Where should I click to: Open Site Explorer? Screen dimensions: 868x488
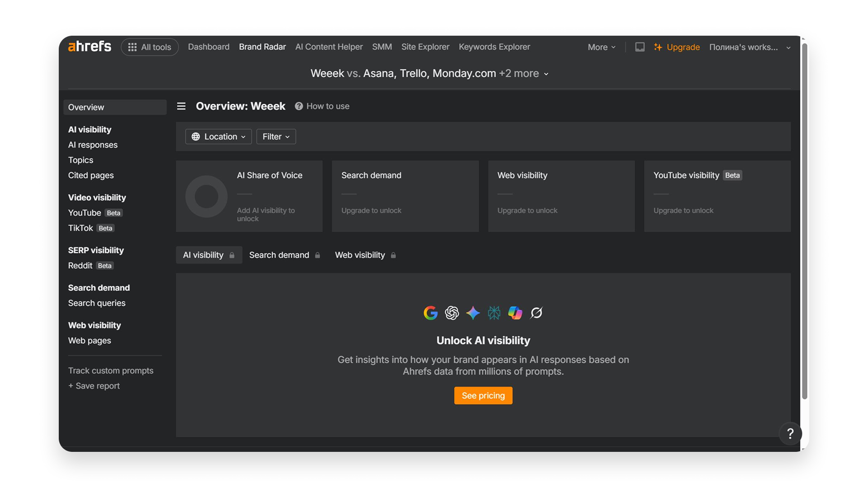pyautogui.click(x=425, y=47)
